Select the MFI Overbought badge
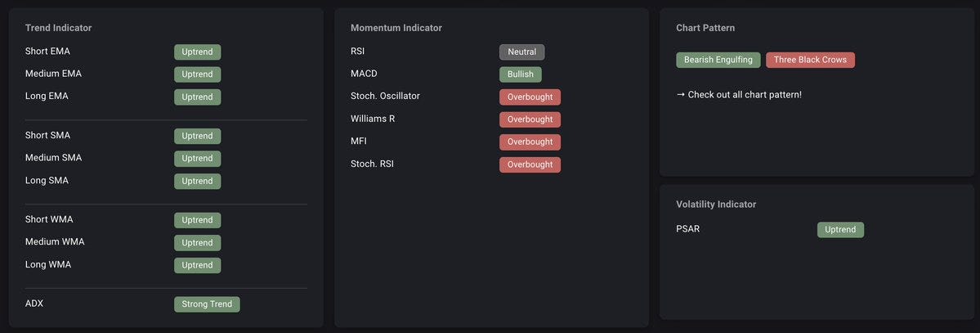Screen dimensions: 980x333 pos(530,142)
